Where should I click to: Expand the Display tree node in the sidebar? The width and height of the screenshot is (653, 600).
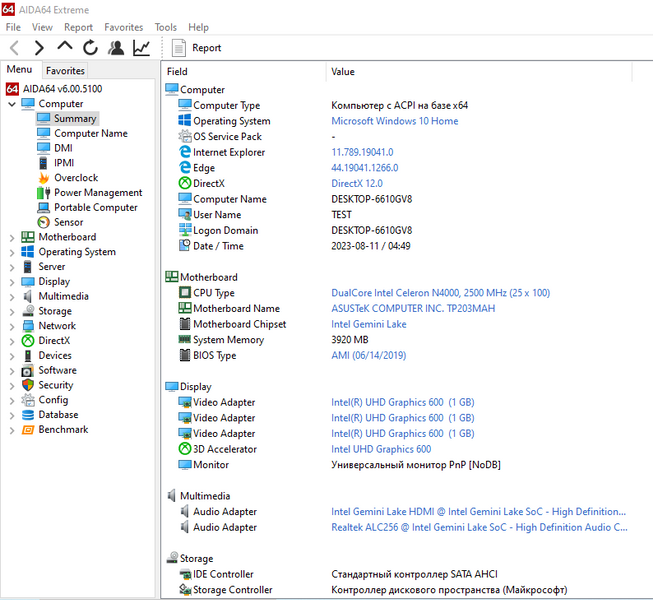[x=12, y=282]
